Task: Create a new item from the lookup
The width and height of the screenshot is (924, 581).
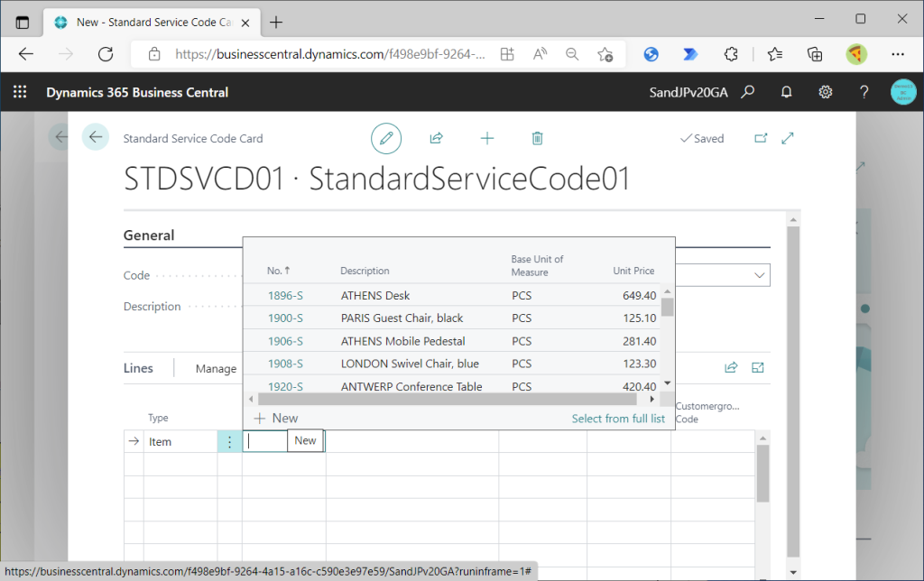Action: (x=276, y=418)
